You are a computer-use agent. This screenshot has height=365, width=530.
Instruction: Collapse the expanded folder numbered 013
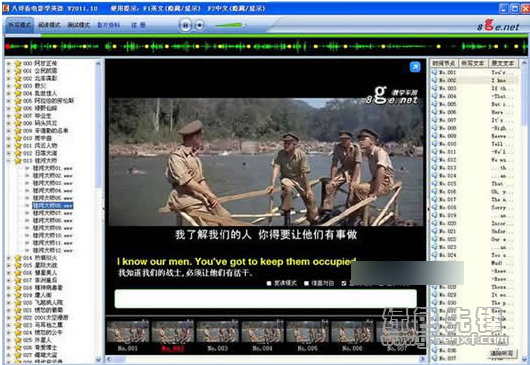click(9, 161)
